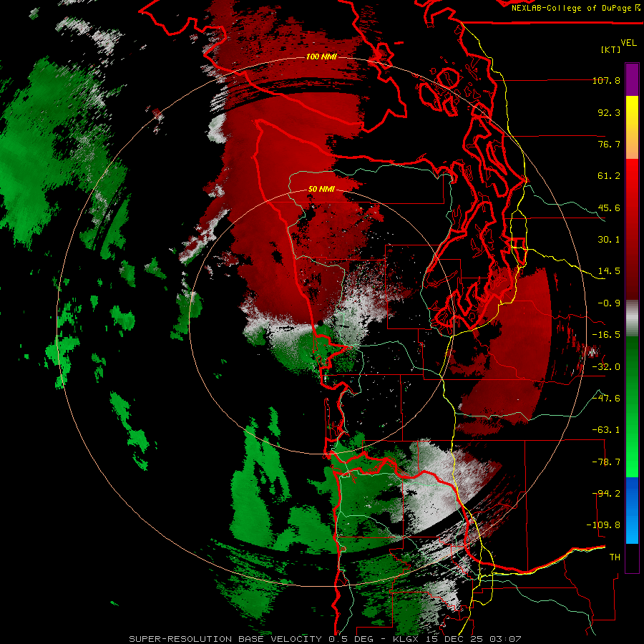Click the 107.8 legend value
This screenshot has height=644, width=644.
(606, 80)
